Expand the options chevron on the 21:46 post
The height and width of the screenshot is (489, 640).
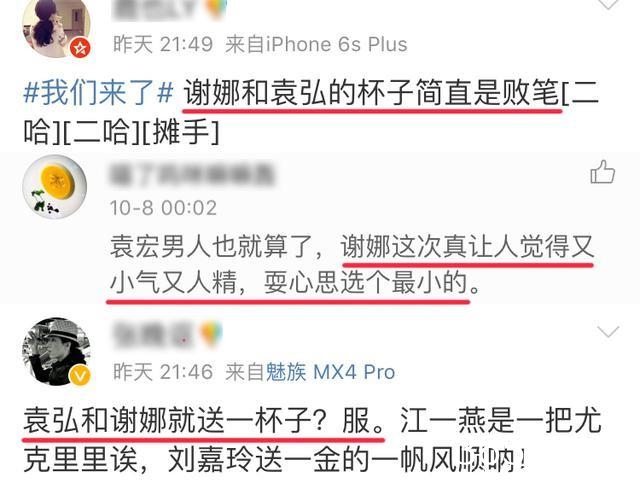coord(608,331)
